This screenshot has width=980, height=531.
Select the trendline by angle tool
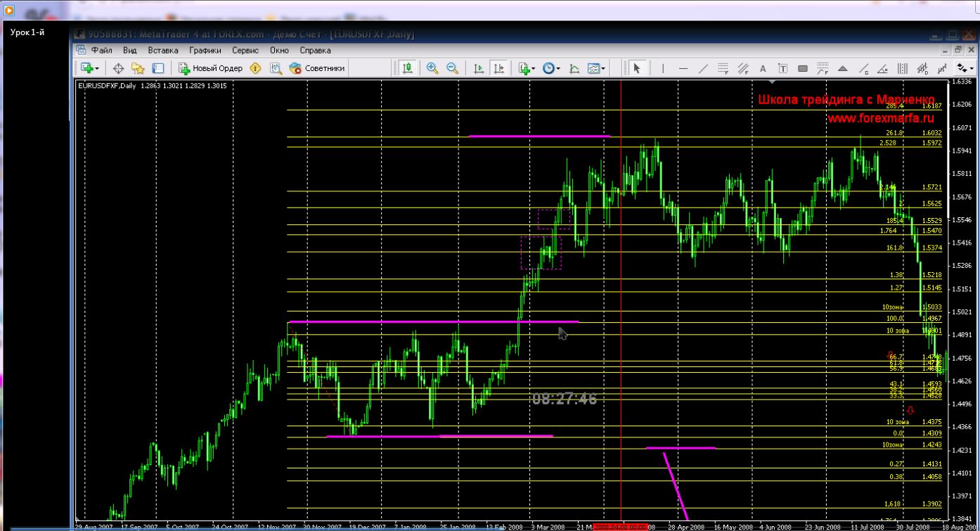point(882,68)
